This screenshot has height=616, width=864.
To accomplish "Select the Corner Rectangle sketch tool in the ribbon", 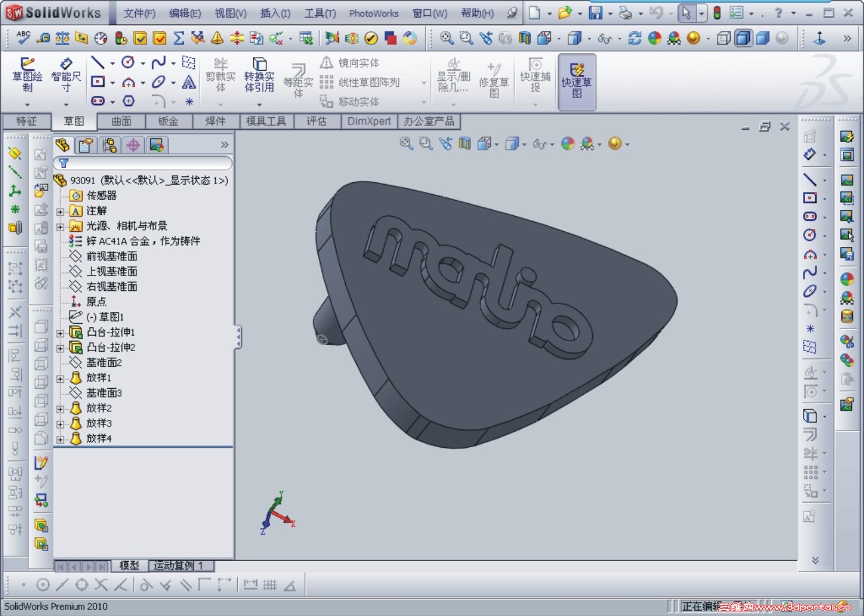I will (x=98, y=82).
